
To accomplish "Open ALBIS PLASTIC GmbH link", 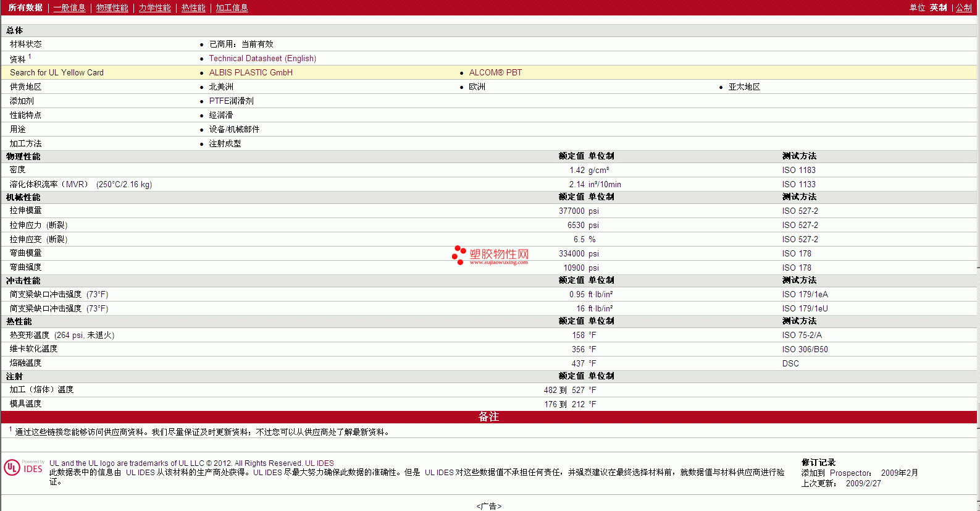I will tap(251, 72).
